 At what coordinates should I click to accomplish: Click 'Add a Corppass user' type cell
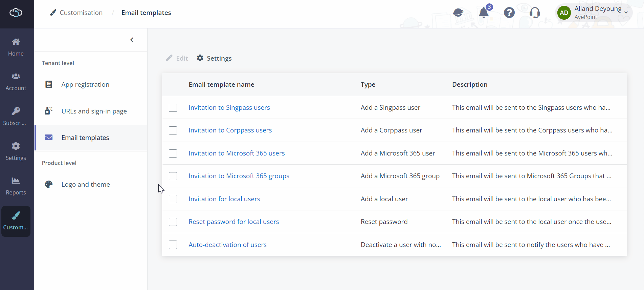392,130
